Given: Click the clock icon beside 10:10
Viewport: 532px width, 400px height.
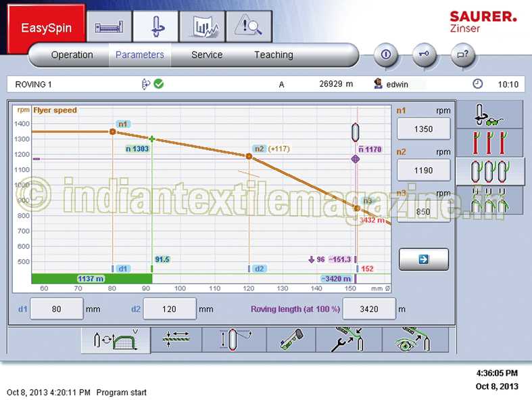Looking at the screenshot, I should click(477, 84).
